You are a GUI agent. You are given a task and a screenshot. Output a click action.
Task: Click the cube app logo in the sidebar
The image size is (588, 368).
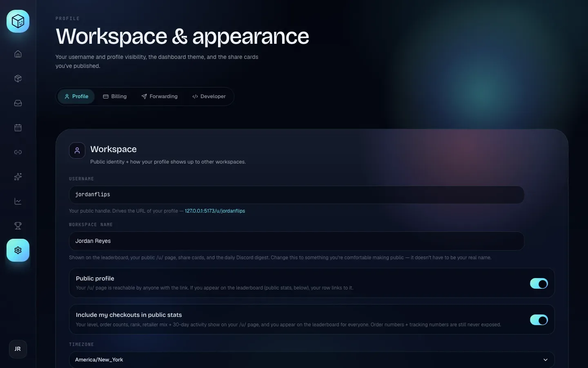[x=18, y=21]
